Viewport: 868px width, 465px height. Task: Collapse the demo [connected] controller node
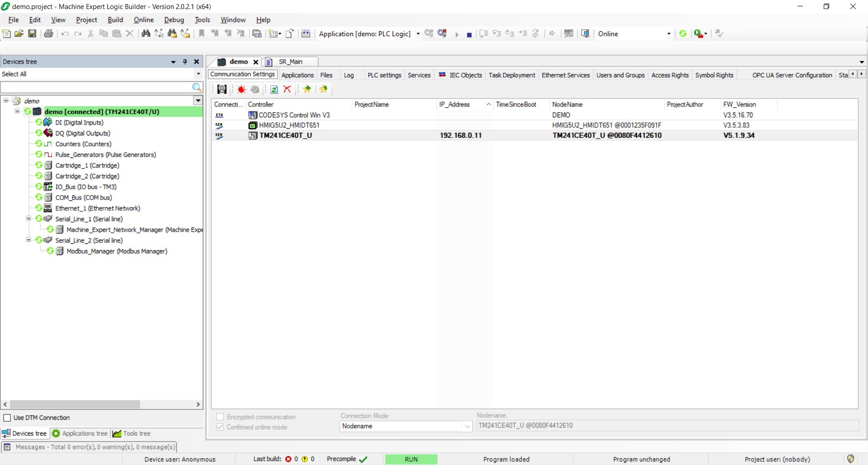point(17,111)
